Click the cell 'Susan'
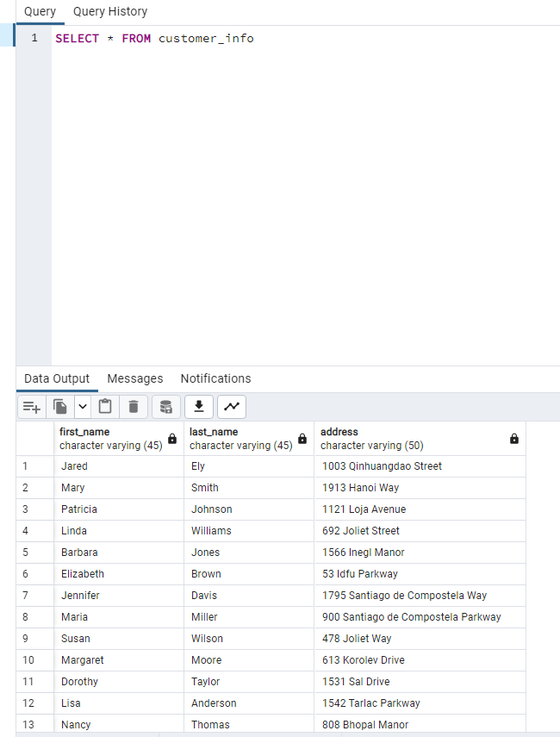Image resolution: width=560 pixels, height=737 pixels. click(x=119, y=640)
